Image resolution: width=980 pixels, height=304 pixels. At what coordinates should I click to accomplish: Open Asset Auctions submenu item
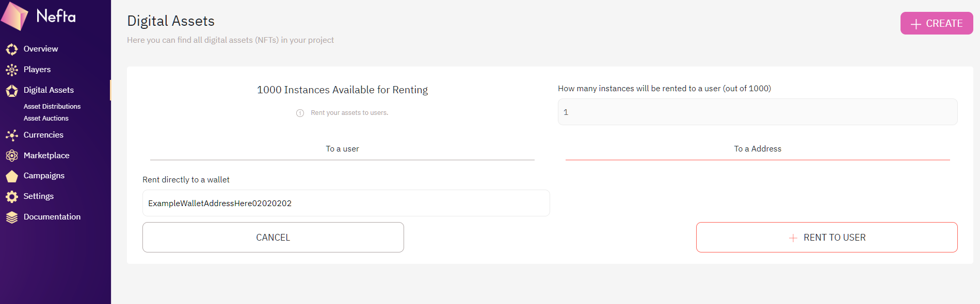coord(46,119)
